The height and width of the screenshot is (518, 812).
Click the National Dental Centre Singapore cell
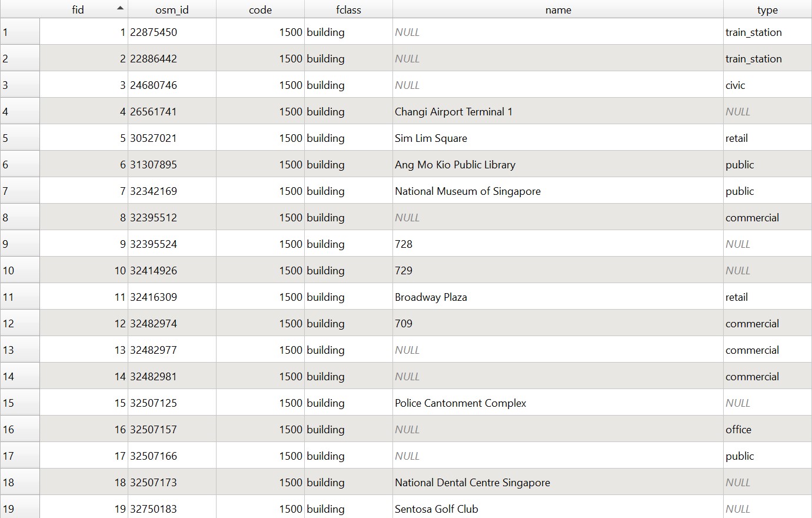[472, 483]
